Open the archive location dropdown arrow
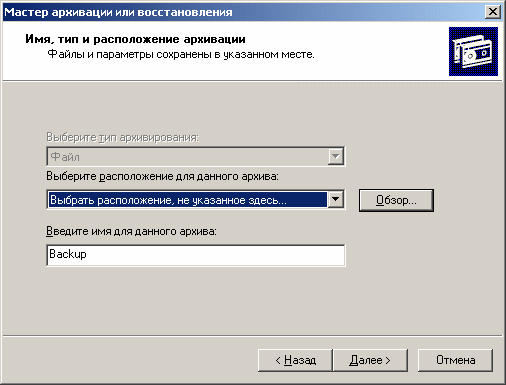 [336, 200]
